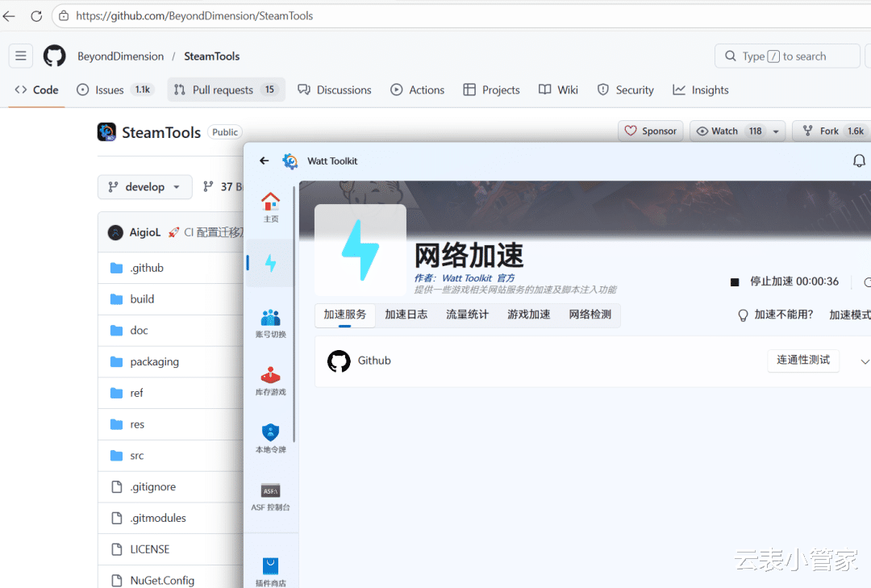The width and height of the screenshot is (871, 588).
Task: Click the Fork button
Action: 831,131
